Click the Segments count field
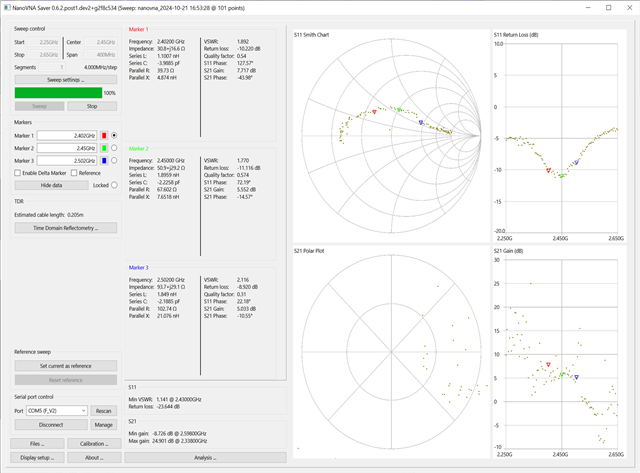Image resolution: width=640 pixels, height=473 pixels. tap(51, 67)
